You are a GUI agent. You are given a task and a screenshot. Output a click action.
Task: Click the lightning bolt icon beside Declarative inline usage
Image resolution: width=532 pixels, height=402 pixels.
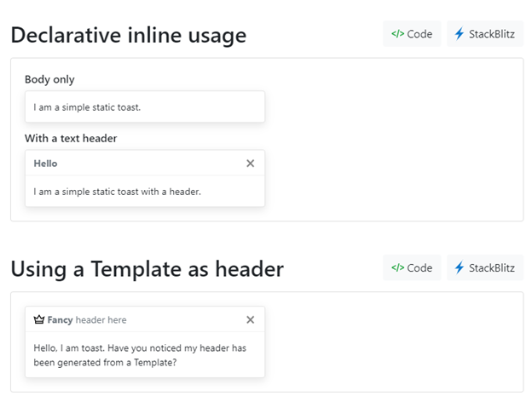[460, 34]
